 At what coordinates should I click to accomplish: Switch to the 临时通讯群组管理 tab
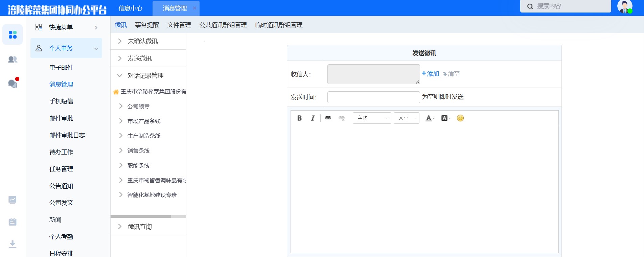(279, 25)
